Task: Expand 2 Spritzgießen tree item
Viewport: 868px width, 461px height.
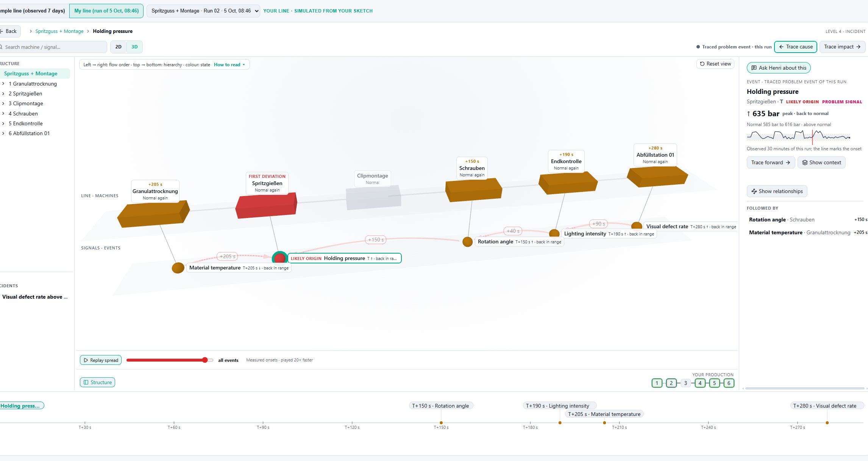Action: [x=3, y=94]
